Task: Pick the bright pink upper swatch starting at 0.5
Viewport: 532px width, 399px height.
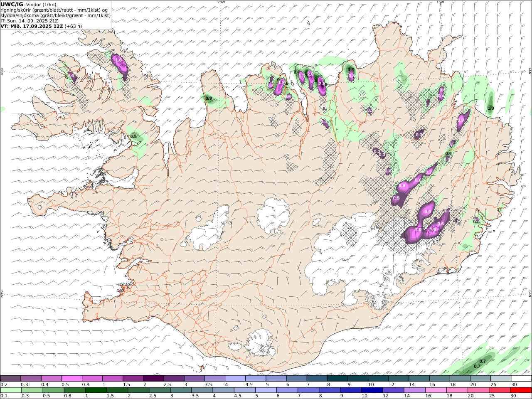Action: click(71, 378)
